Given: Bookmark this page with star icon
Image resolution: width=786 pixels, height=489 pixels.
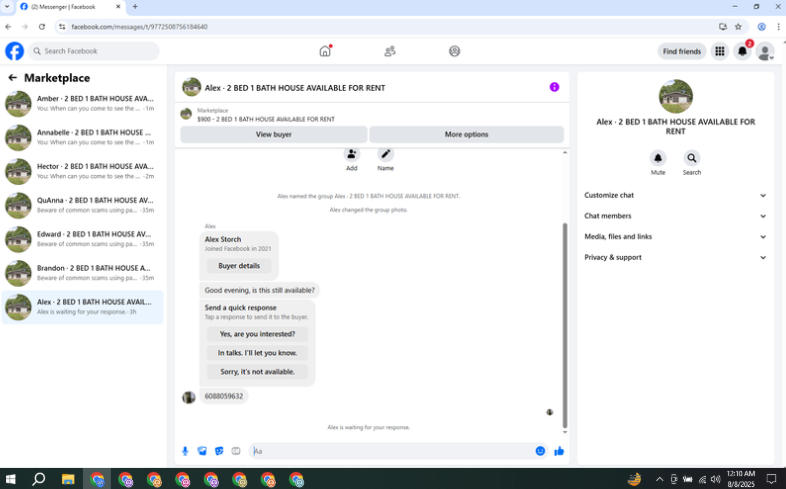Looking at the screenshot, I should (x=738, y=27).
